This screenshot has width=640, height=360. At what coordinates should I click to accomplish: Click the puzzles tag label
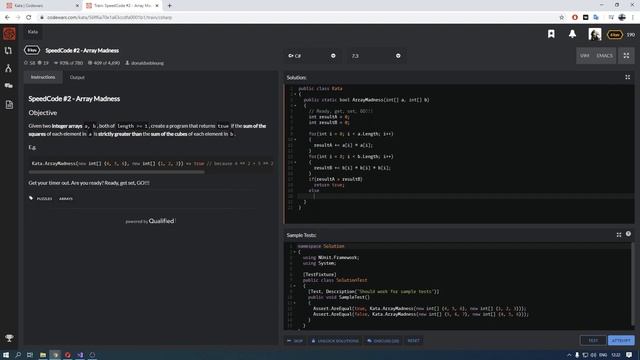[44, 199]
